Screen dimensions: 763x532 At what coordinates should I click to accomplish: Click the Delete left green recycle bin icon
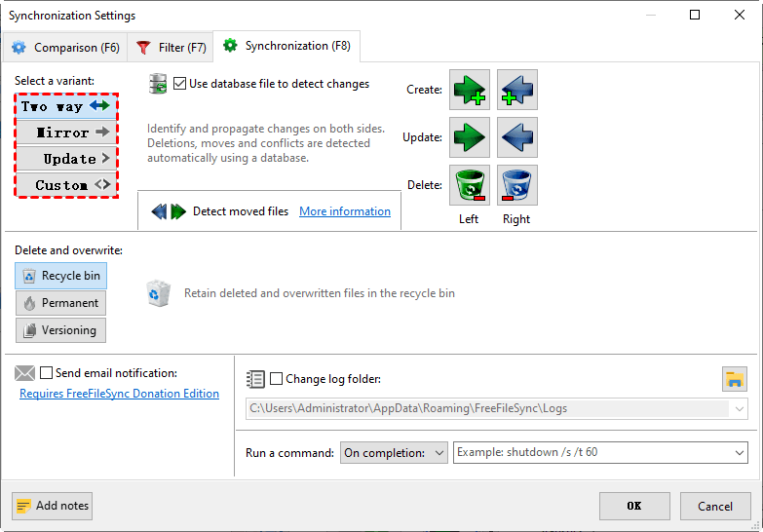(x=469, y=185)
